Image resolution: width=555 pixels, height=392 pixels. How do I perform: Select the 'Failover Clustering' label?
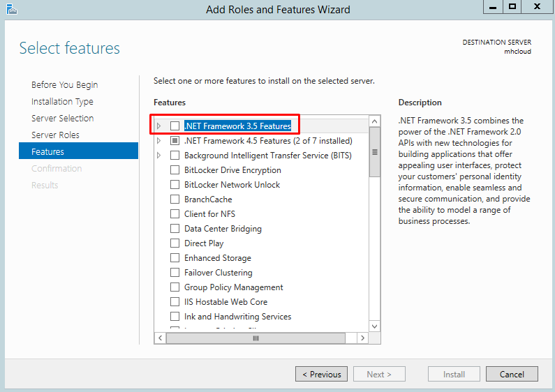pos(219,273)
